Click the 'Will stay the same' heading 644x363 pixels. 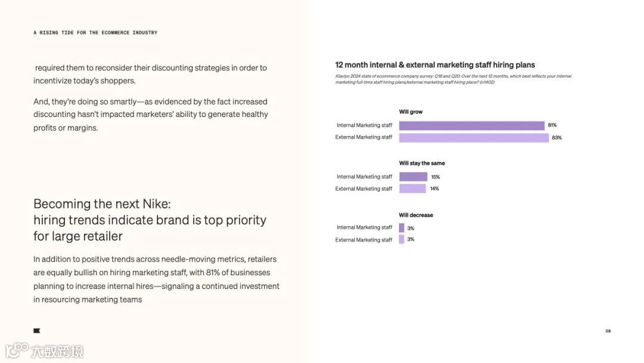tap(422, 163)
